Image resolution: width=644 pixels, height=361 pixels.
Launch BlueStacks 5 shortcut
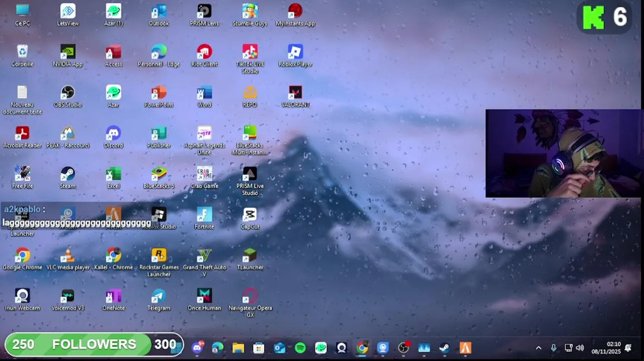coord(159,177)
